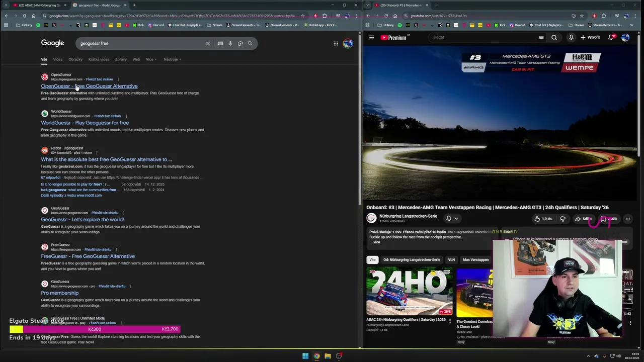Open Extensions puzzle icon in YouTube window
644x362 pixels.
pos(604,16)
